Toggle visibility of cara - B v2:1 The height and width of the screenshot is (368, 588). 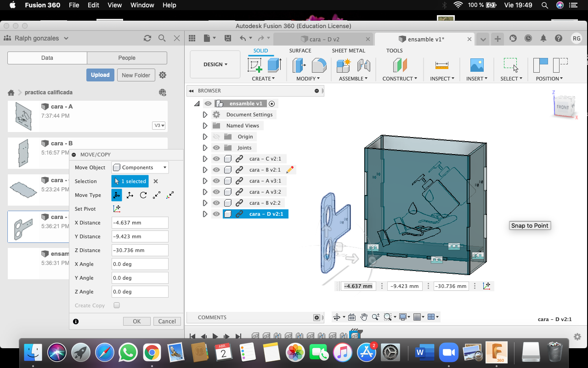[x=216, y=170]
